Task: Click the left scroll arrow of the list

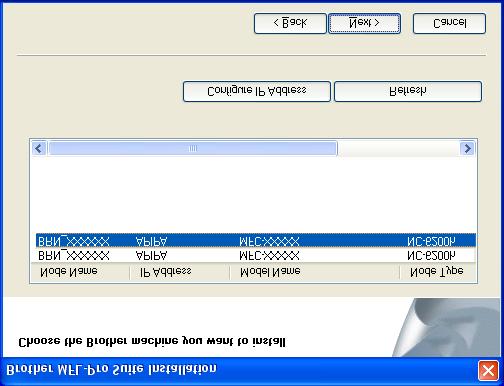Action: [x=39, y=148]
